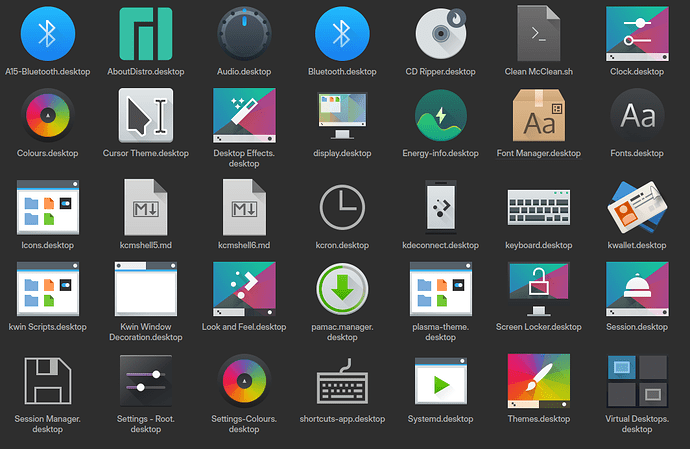The image size is (690, 449).
Task: Select the kcmshell5.md markdown file icon
Action: [x=146, y=207]
